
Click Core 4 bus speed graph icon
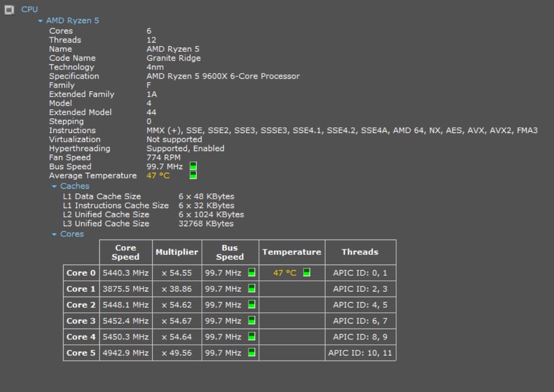[252, 336]
